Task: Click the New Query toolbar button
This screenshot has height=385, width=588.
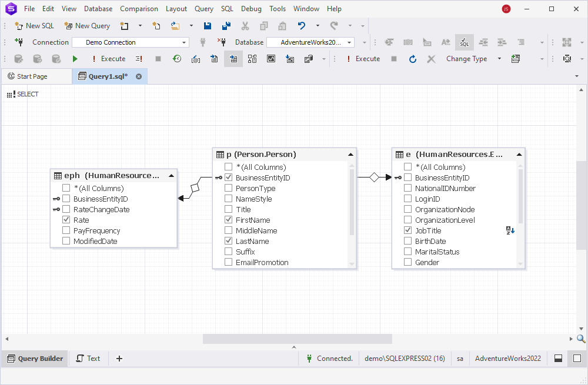Action: pos(87,26)
